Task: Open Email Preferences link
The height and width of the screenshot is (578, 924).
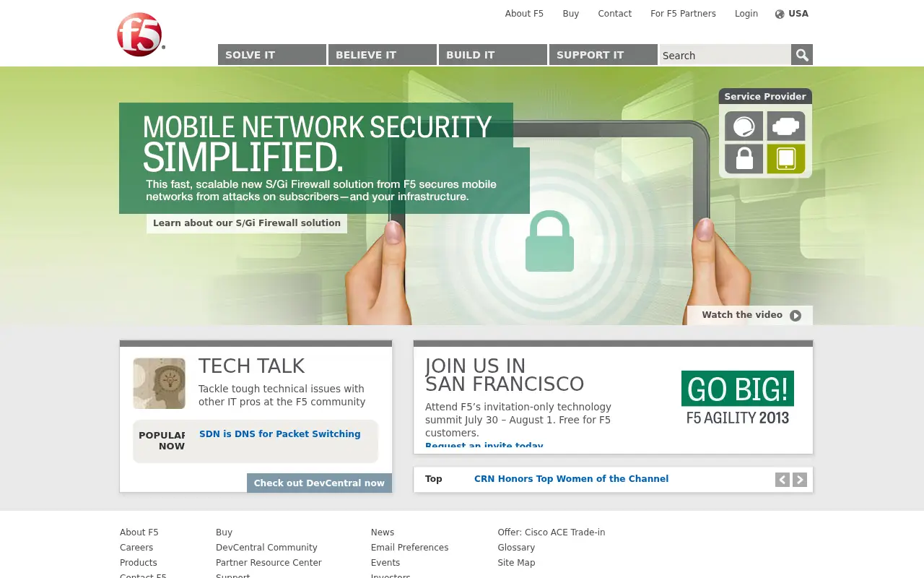Action: pos(409,548)
